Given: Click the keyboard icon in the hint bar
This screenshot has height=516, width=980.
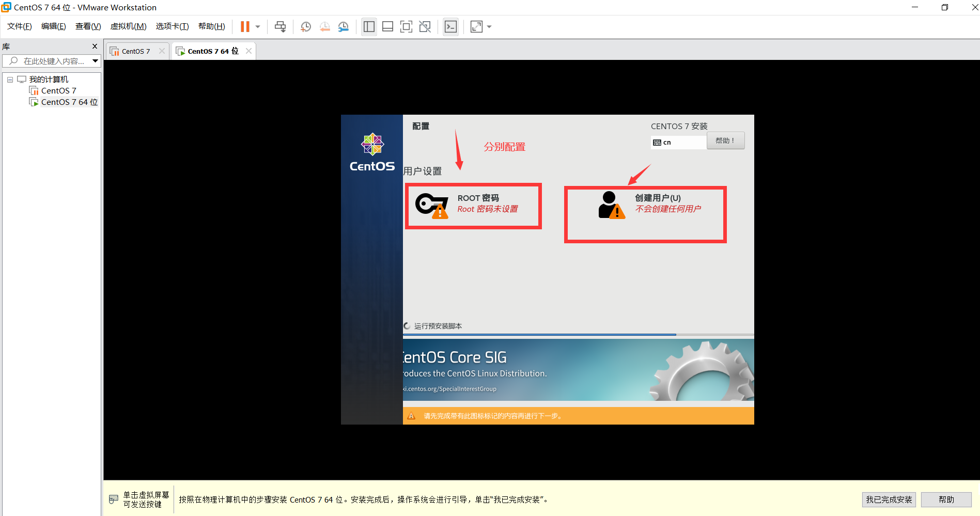Looking at the screenshot, I should coord(114,499).
